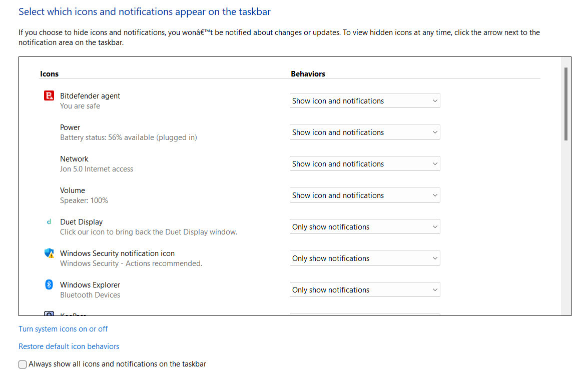Select the Power entry label

click(x=70, y=127)
